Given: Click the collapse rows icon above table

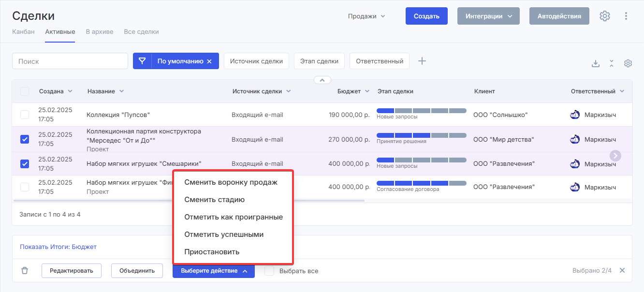Looking at the screenshot, I should (612, 63).
